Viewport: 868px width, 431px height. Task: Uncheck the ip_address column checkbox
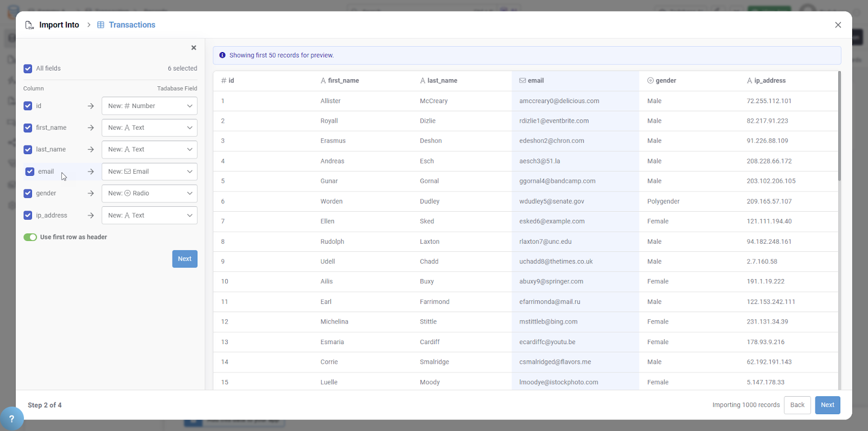[28, 215]
